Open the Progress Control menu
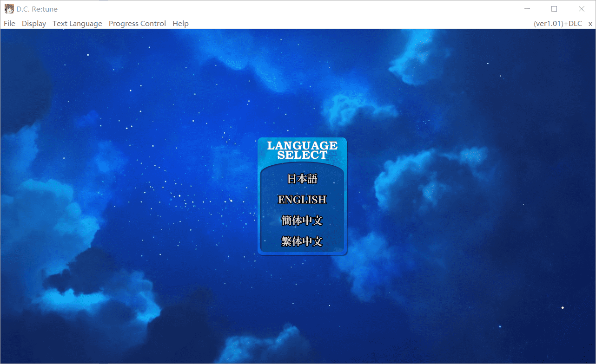The image size is (596, 364). coord(137,23)
